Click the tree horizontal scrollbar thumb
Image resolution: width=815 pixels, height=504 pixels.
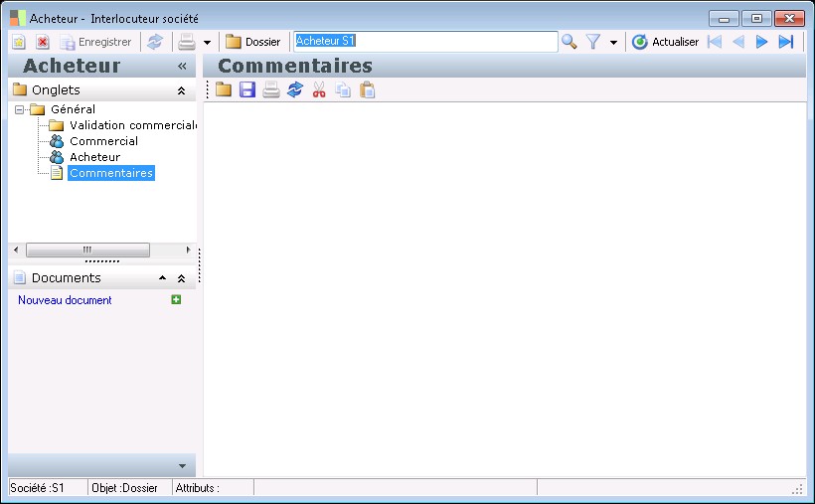(87, 251)
